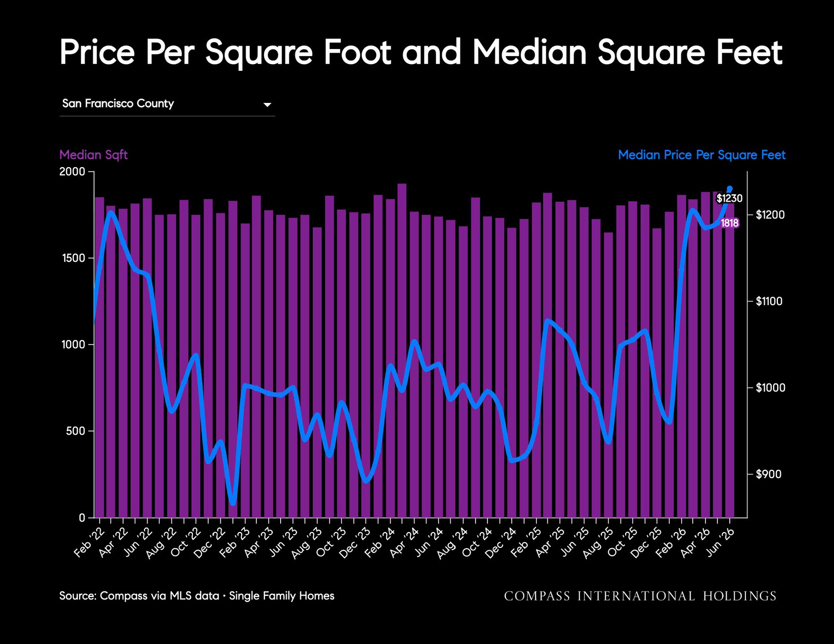Click the tallest purple bar near Apr '24
Image resolution: width=834 pixels, height=644 pixels.
point(402,350)
